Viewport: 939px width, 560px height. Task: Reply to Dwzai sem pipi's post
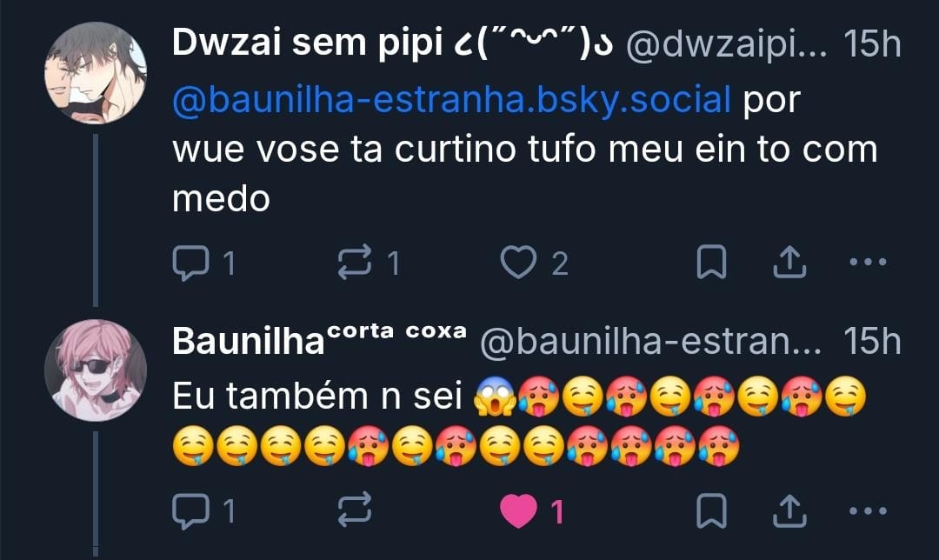203,263
